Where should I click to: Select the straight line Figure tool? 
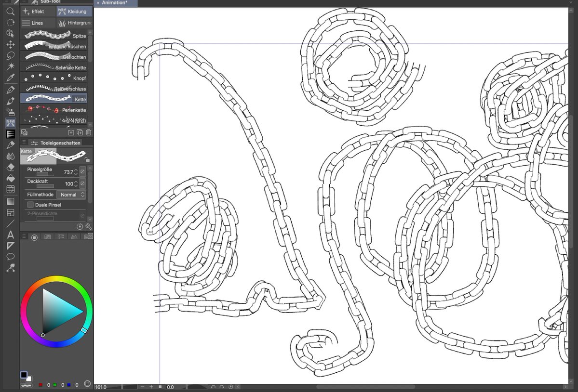pyautogui.click(x=10, y=223)
